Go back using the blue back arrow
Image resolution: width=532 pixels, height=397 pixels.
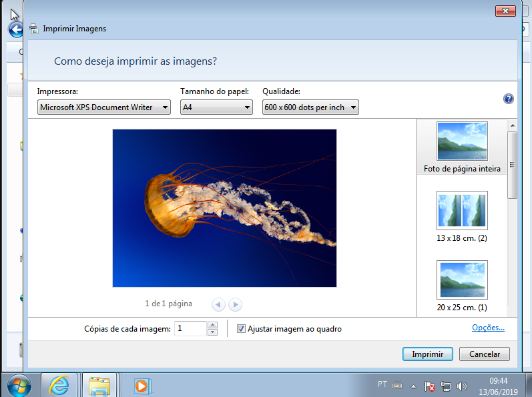(x=15, y=30)
